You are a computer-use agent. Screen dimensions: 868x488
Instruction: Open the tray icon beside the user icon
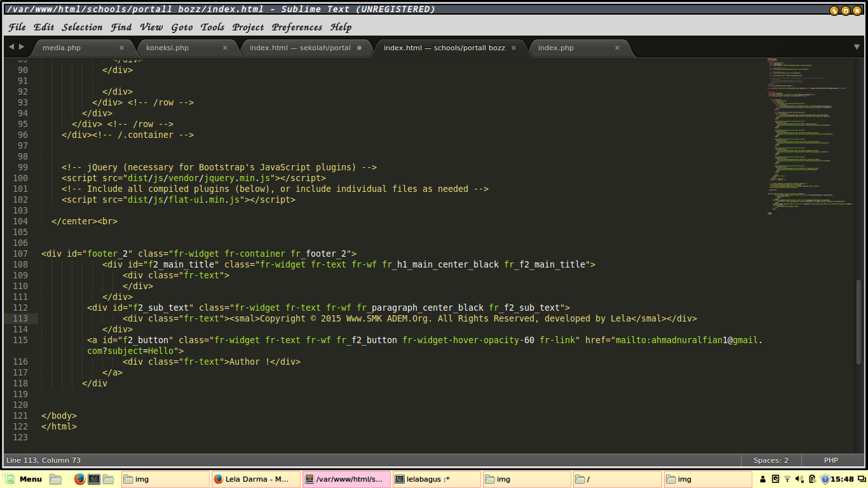[775, 479]
